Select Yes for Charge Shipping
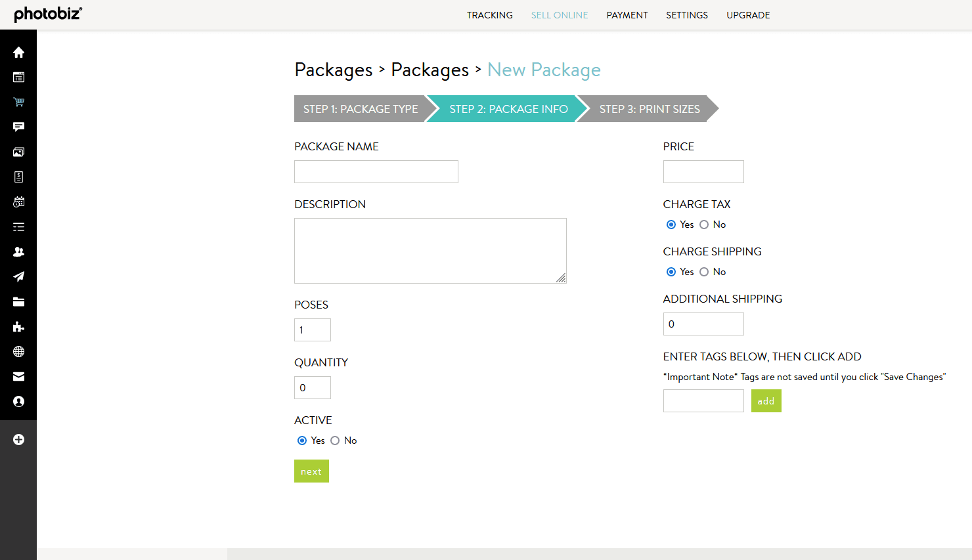Screen dimensions: 972x560 (671, 272)
